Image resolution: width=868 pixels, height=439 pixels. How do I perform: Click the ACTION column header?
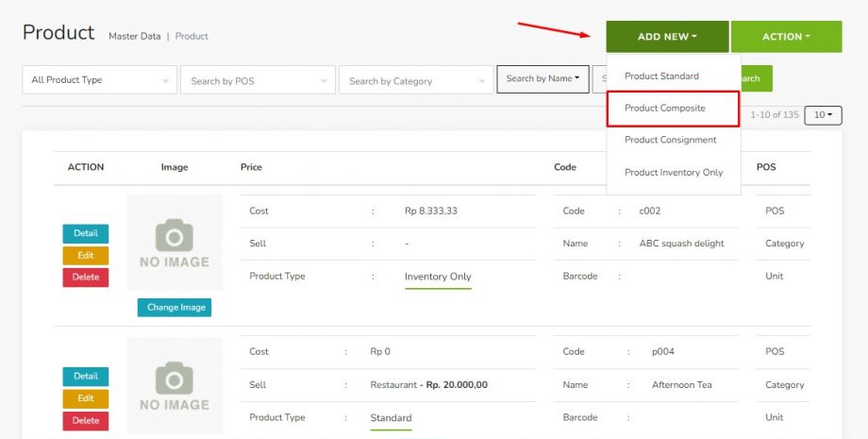coord(86,167)
